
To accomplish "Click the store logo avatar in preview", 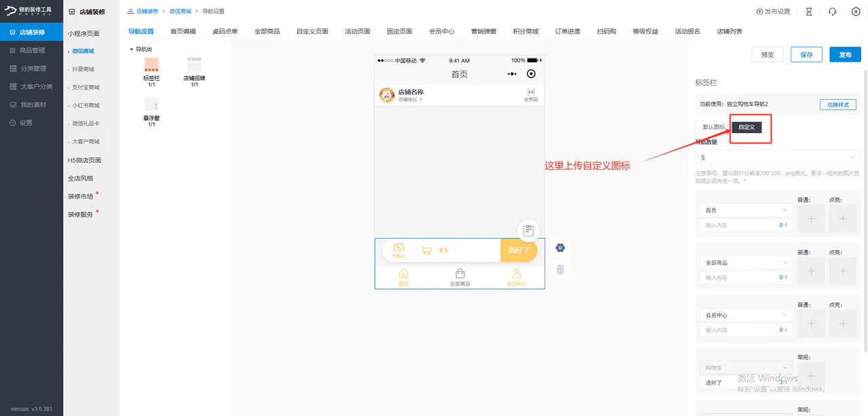I will point(387,95).
